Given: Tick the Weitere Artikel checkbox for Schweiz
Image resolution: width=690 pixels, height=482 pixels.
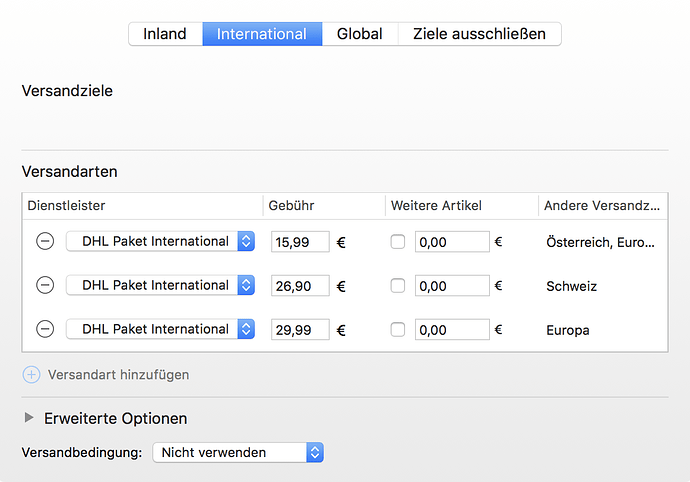Looking at the screenshot, I should [x=398, y=286].
